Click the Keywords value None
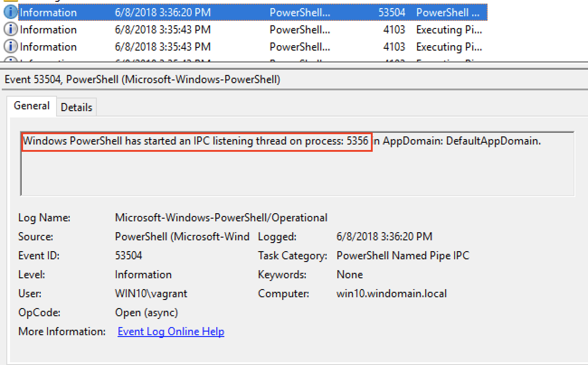 [x=350, y=275]
